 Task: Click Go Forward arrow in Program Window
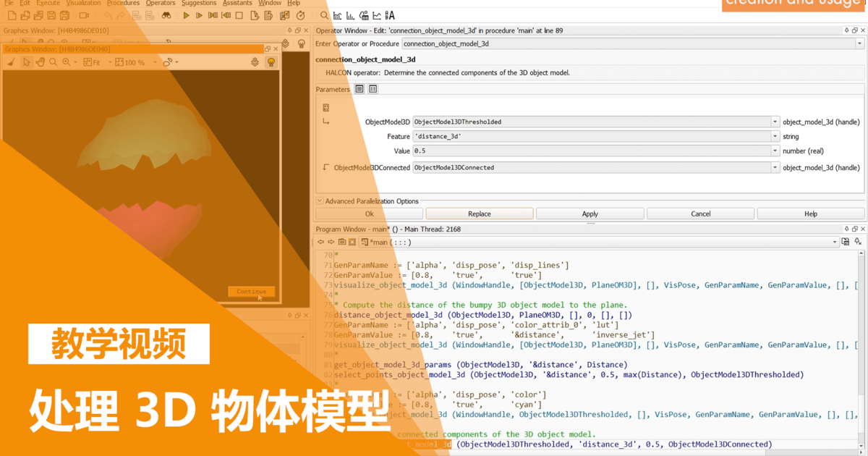pos(331,242)
